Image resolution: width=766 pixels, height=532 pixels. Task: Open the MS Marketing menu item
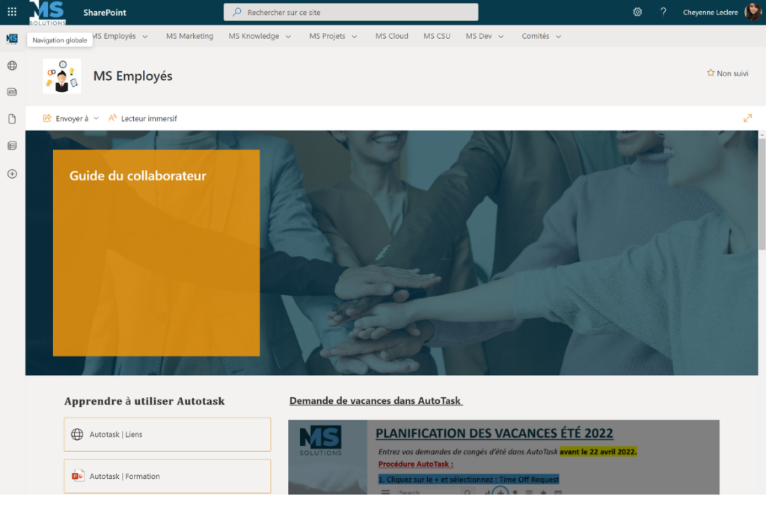click(x=189, y=36)
